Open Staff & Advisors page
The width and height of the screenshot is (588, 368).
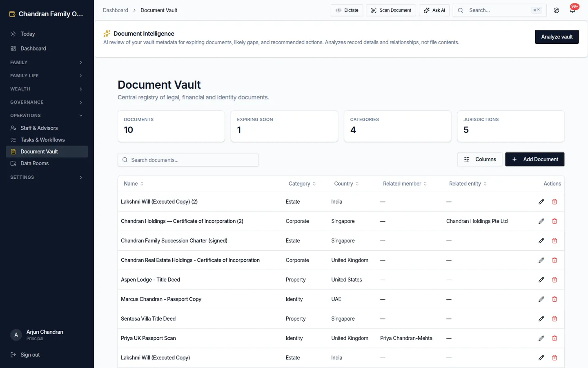click(x=47, y=128)
